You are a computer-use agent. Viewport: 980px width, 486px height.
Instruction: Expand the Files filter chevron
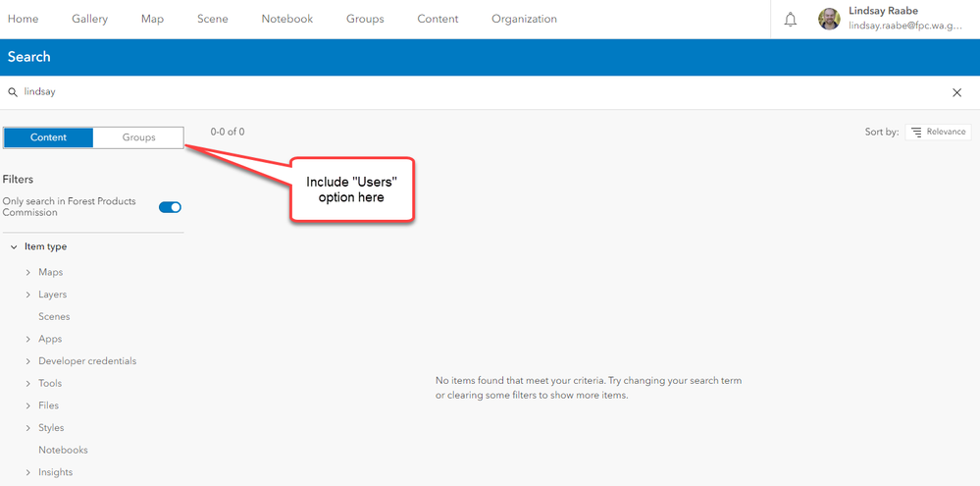click(28, 405)
